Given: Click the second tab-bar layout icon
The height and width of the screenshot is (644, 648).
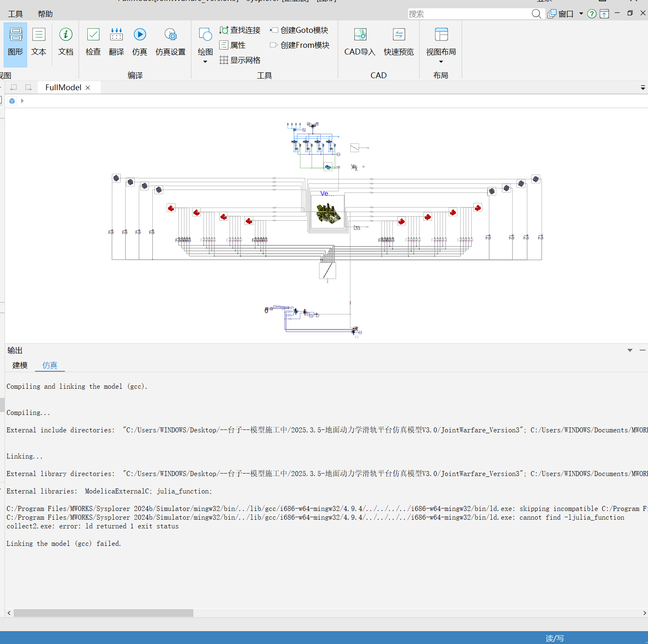Looking at the screenshot, I should pos(28,87).
